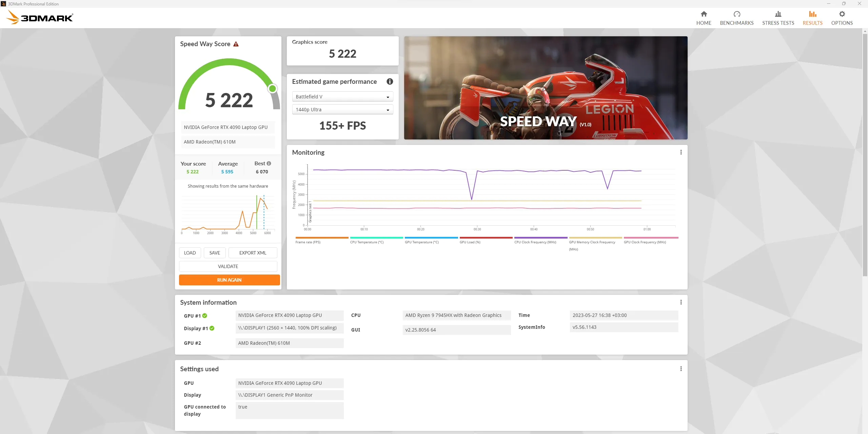Toggle GPU Clock Frequency legend series
The width and height of the screenshot is (868, 434).
(x=651, y=240)
